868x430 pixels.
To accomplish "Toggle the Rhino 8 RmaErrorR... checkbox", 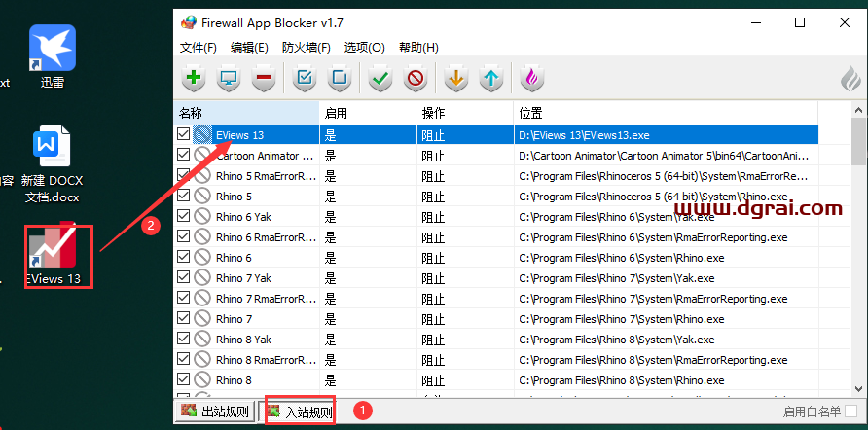I will click(x=183, y=360).
